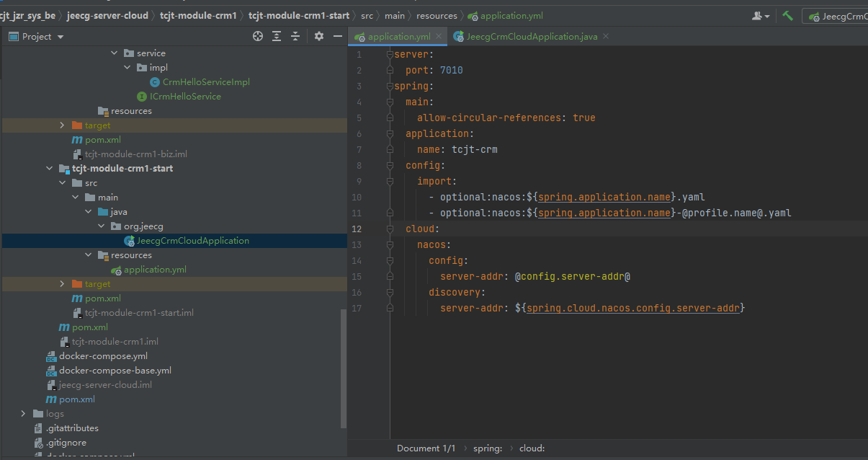This screenshot has height=460, width=868.
Task: Collapse the tcjt-module-crm1-start module
Action: 49,168
